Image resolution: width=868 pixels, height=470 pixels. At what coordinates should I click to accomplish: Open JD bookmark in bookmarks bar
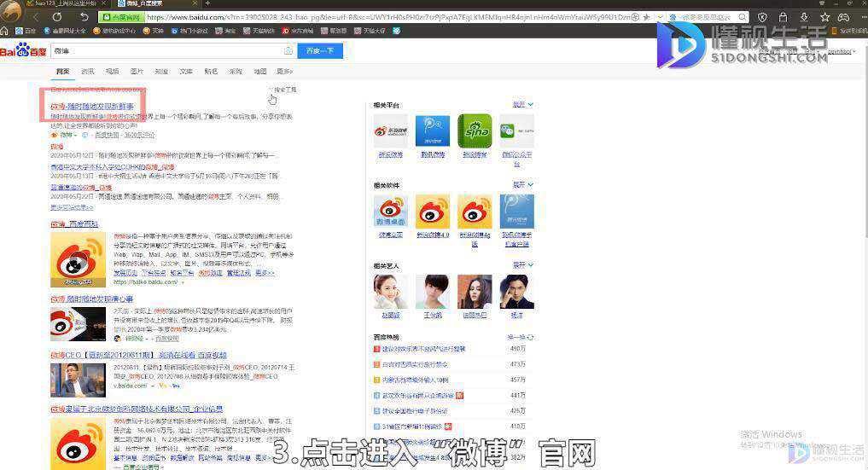297,31
